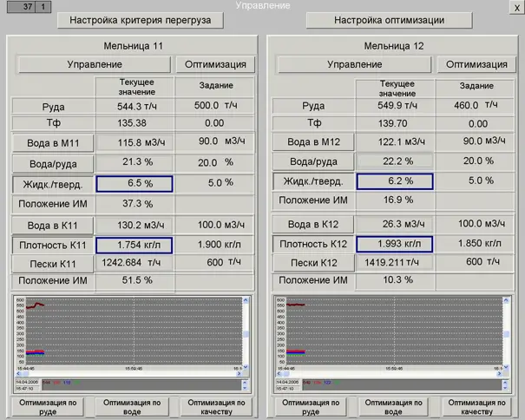The image size is (525, 420).
Task: Enable Оптимизация по руде for mill 11
Action: pyautogui.click(x=47, y=408)
